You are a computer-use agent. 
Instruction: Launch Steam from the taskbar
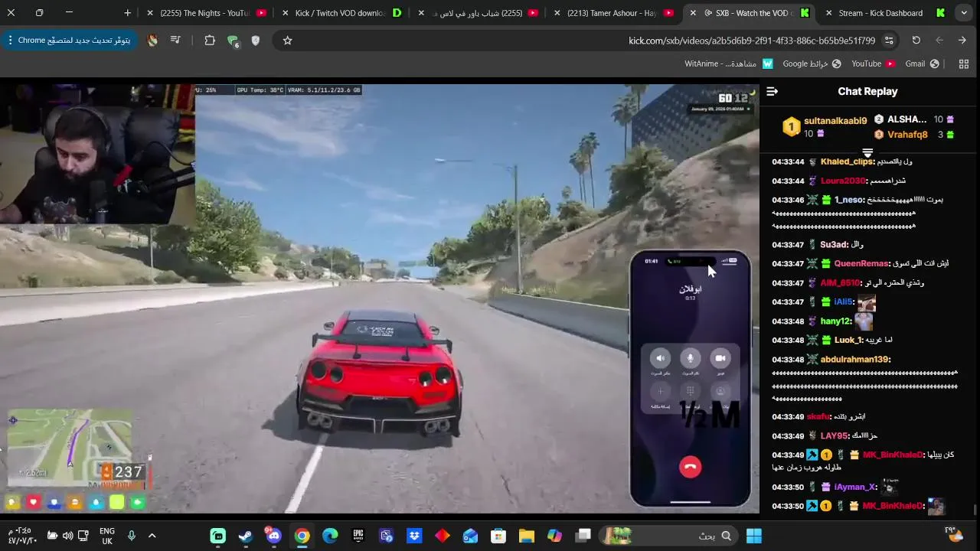tap(246, 536)
